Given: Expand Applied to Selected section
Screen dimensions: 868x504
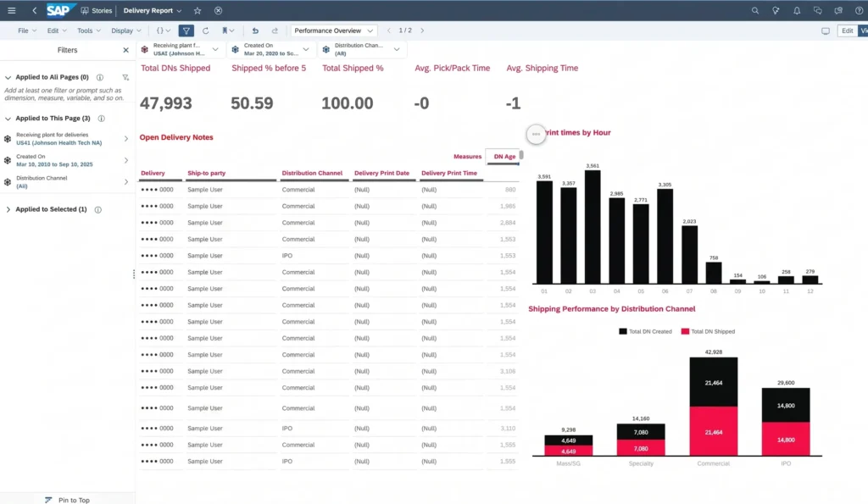Looking at the screenshot, I should [x=8, y=210].
